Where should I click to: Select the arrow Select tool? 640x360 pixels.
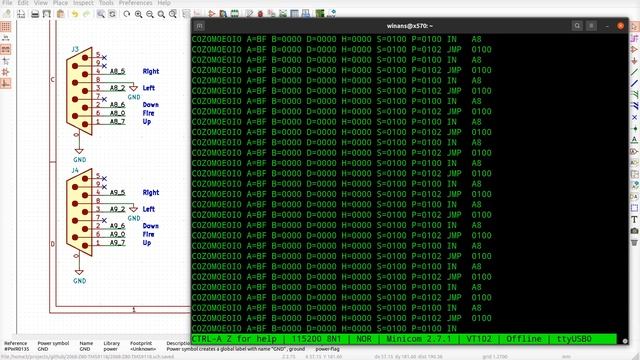(x=634, y=27)
